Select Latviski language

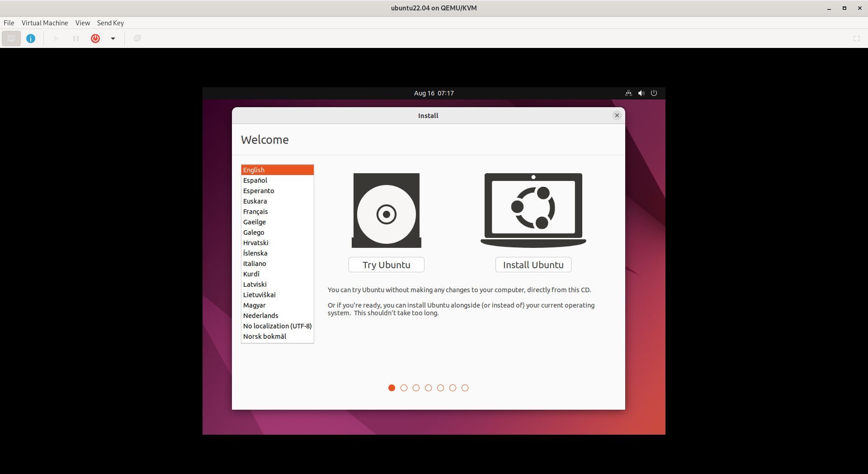point(278,284)
